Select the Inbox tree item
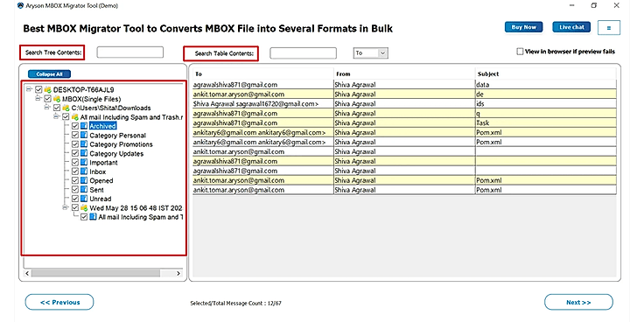The width and height of the screenshot is (644, 322). (x=98, y=171)
